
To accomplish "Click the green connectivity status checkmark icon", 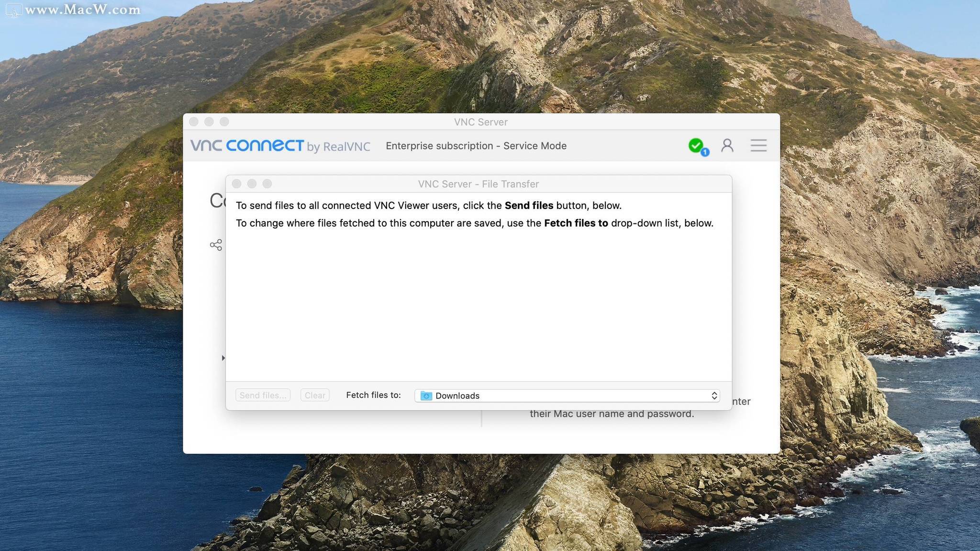I will 696,145.
